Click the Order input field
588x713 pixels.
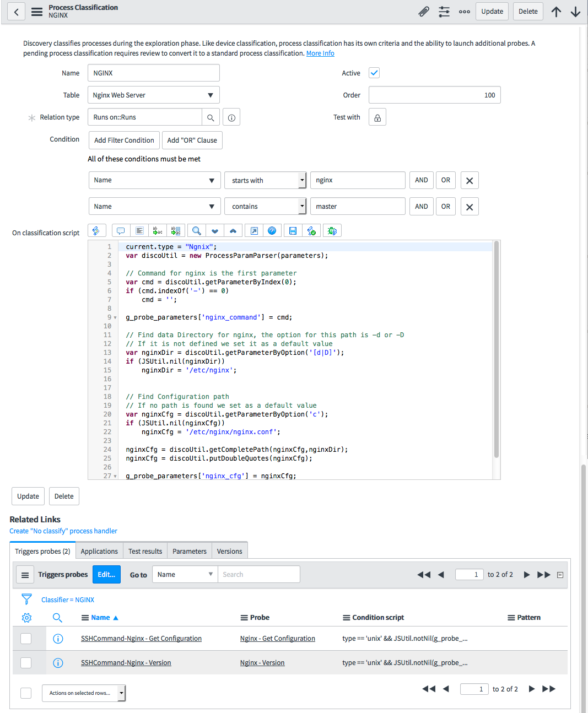coord(435,95)
